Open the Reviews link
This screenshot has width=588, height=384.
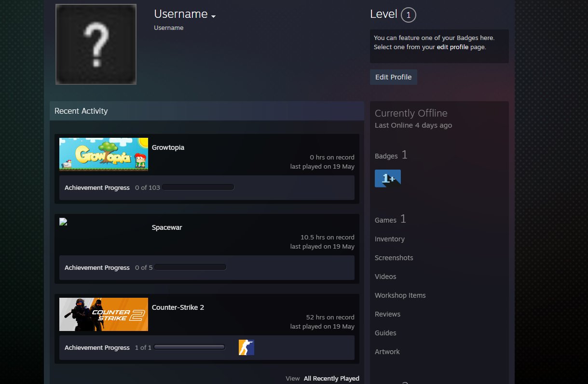388,314
